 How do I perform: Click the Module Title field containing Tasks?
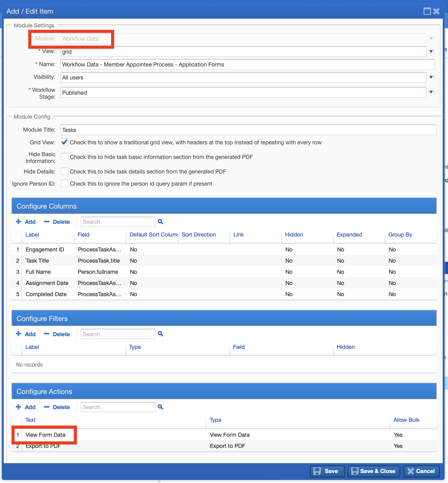[248, 130]
